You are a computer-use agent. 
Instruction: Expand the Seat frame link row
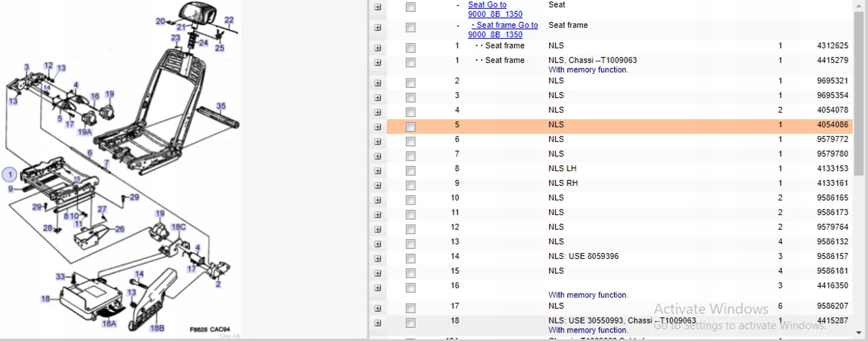378,28
